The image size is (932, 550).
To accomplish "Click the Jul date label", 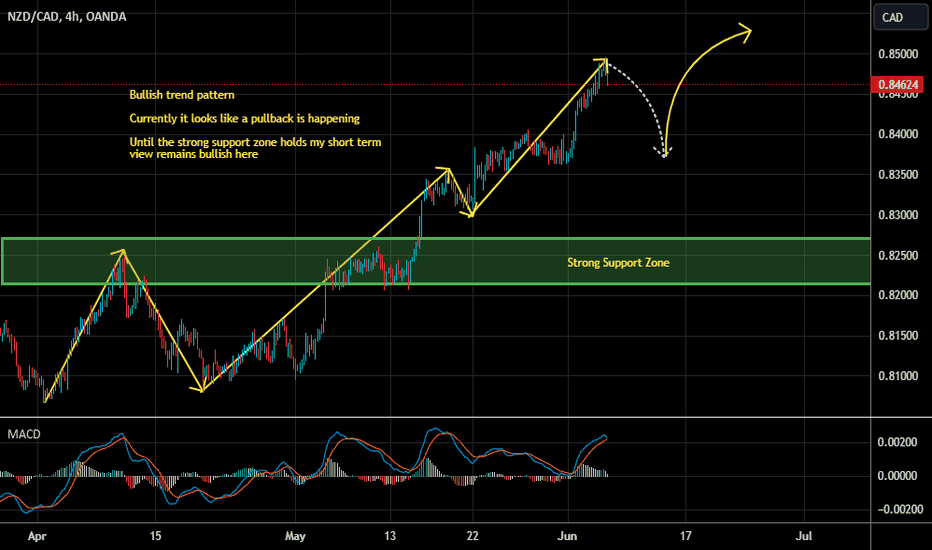I will (x=804, y=536).
